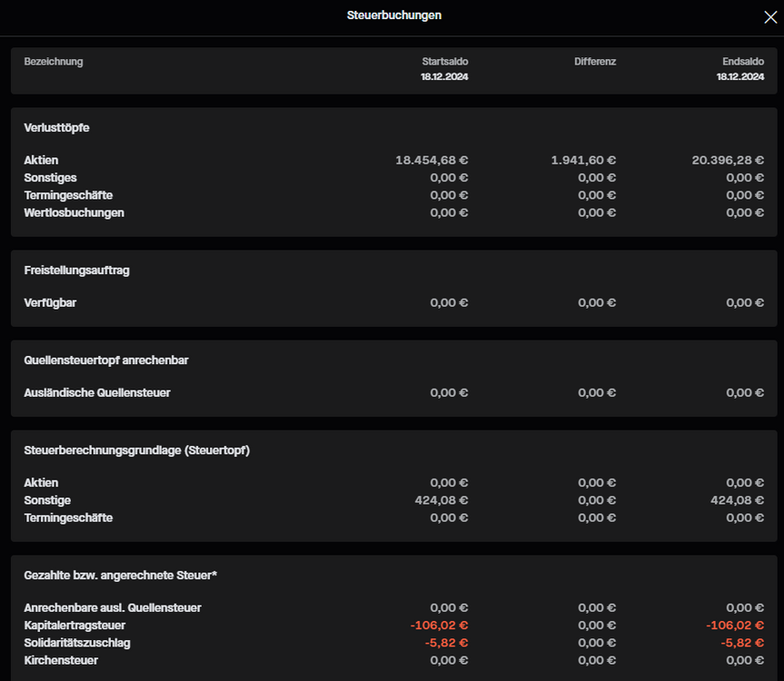Click the Aktien Endsaldo value 20.396,28 €
Image resolution: width=784 pixels, height=681 pixels.
[x=728, y=161]
